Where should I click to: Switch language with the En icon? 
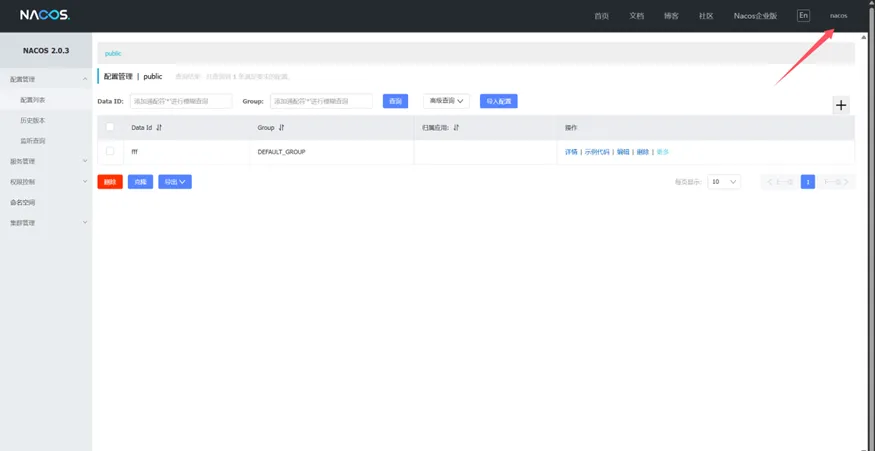[803, 15]
